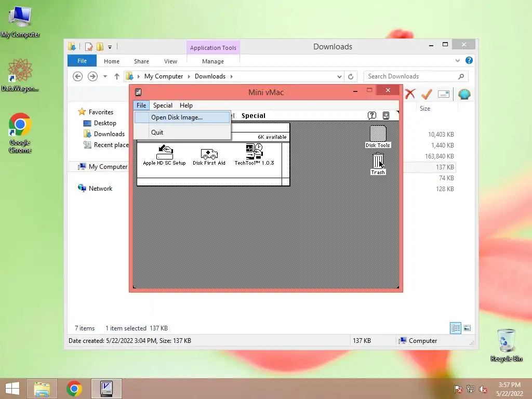Select the Disk First Aid icon
The width and height of the screenshot is (532, 399).
coord(209,157)
